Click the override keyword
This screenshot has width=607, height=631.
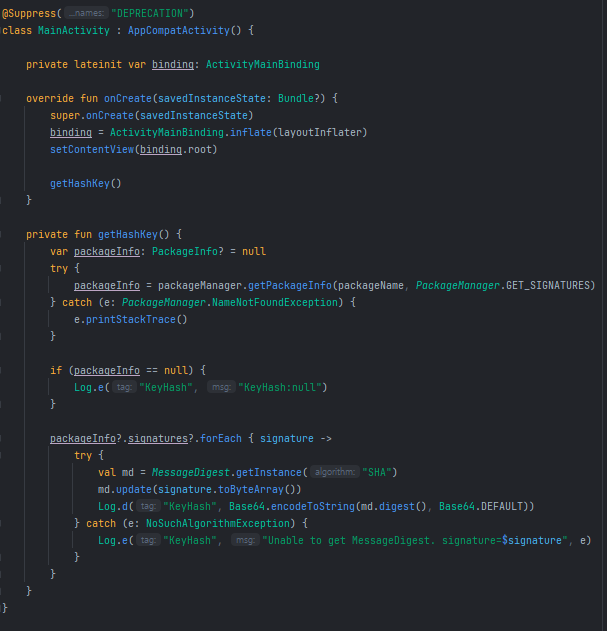(x=50, y=99)
